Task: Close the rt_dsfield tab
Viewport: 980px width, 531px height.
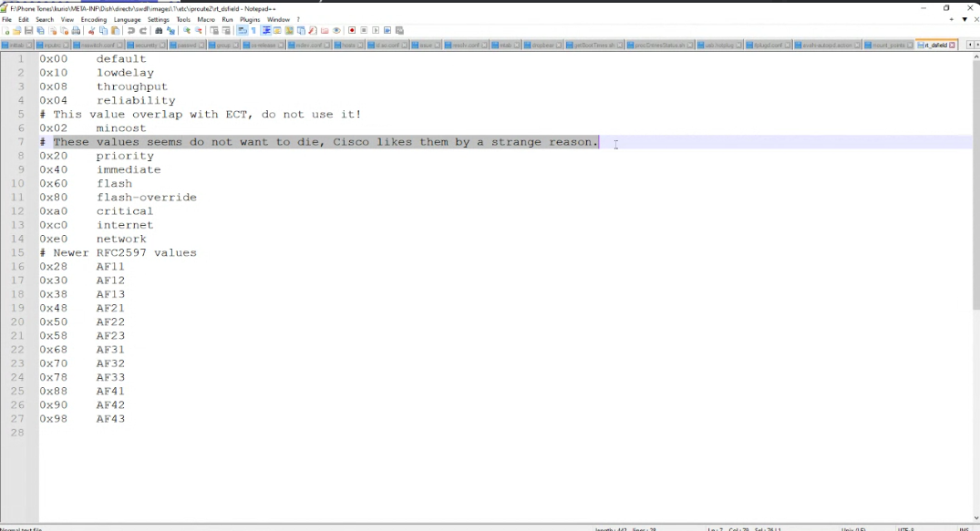Action: click(x=953, y=45)
